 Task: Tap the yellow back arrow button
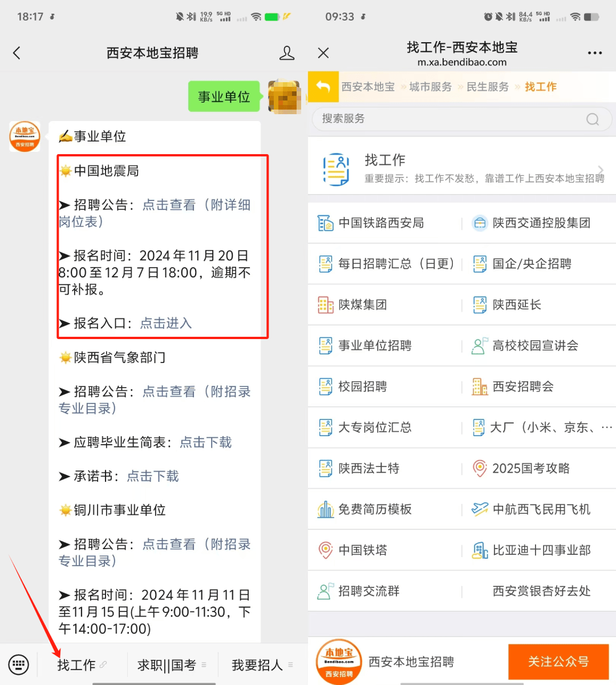323,87
